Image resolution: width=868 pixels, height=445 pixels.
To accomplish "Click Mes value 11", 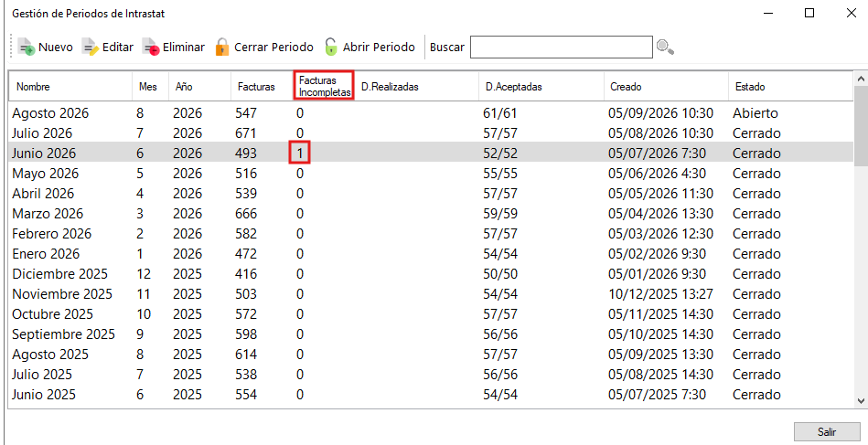I will (x=144, y=294).
